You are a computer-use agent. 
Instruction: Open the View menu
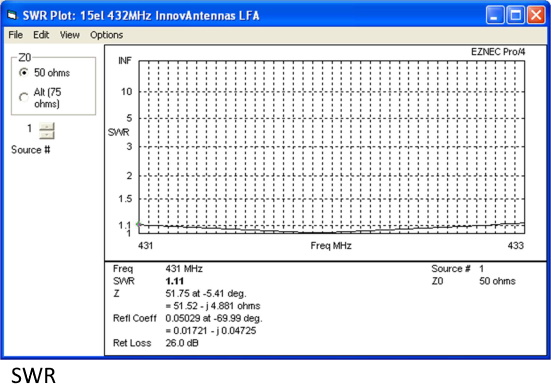click(70, 35)
